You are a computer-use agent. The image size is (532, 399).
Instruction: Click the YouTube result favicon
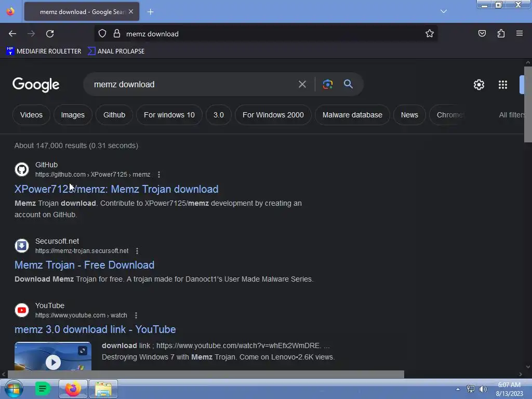[22, 310]
